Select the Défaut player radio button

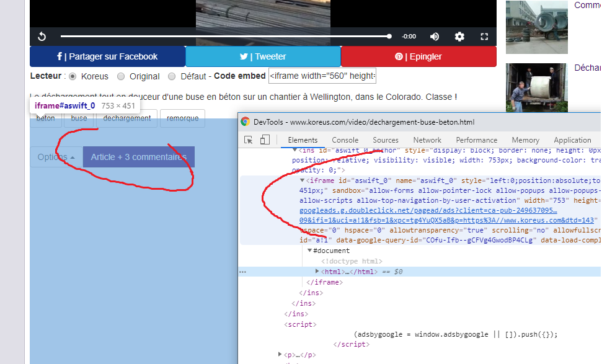tap(172, 76)
